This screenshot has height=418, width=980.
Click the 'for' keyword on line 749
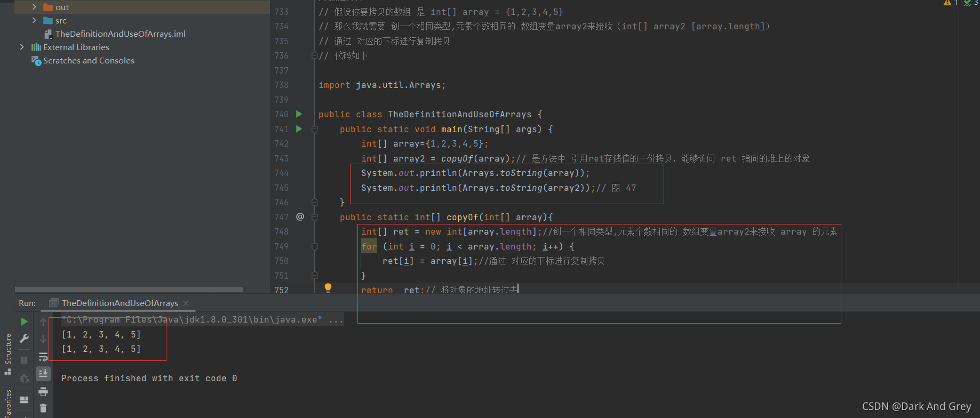coord(369,246)
